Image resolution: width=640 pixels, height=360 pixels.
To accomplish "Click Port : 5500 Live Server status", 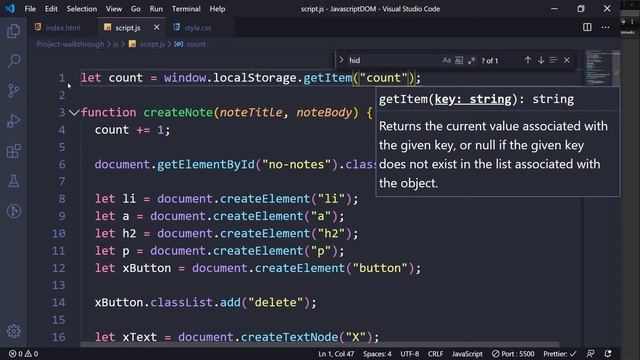I will (513, 354).
